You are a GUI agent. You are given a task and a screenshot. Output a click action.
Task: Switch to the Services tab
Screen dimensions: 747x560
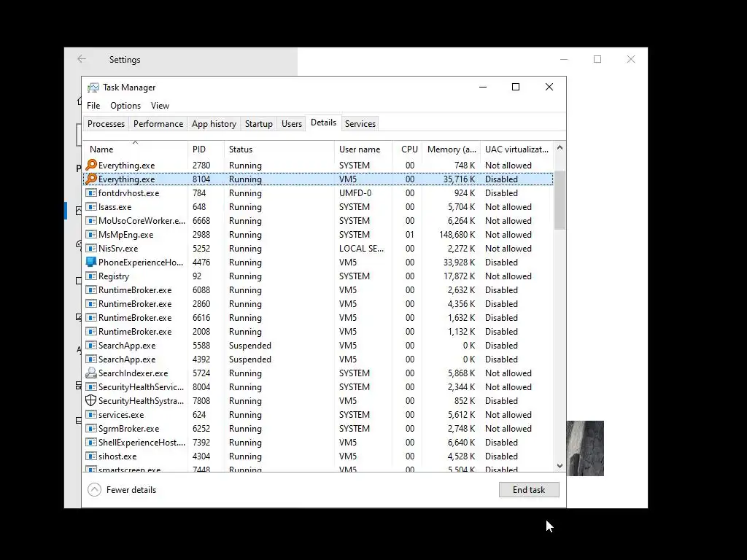click(360, 124)
